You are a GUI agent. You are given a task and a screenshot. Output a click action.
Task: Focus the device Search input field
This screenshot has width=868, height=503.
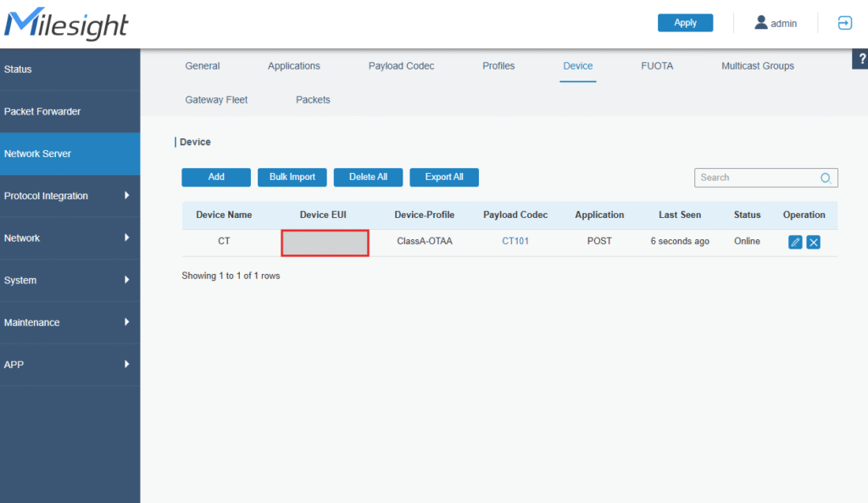(754, 178)
